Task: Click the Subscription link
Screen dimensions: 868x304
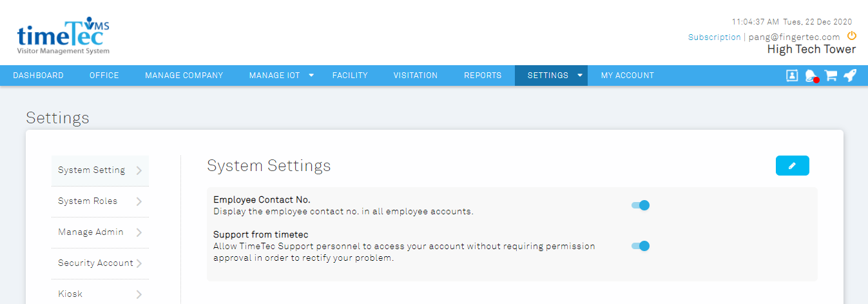Action: [714, 37]
